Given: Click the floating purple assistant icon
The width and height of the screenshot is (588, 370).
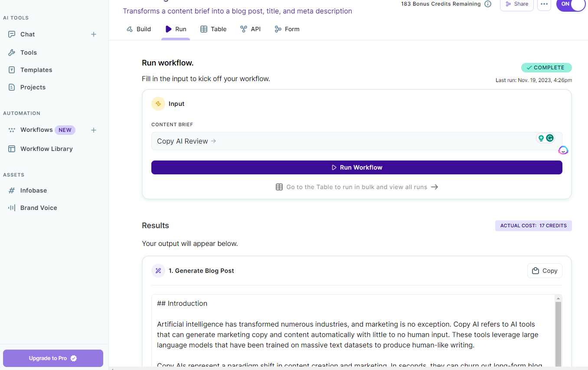Looking at the screenshot, I should (x=563, y=150).
